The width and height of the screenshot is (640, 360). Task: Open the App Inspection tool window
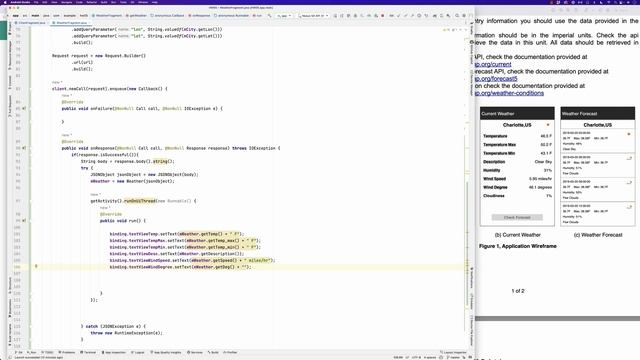(114, 352)
